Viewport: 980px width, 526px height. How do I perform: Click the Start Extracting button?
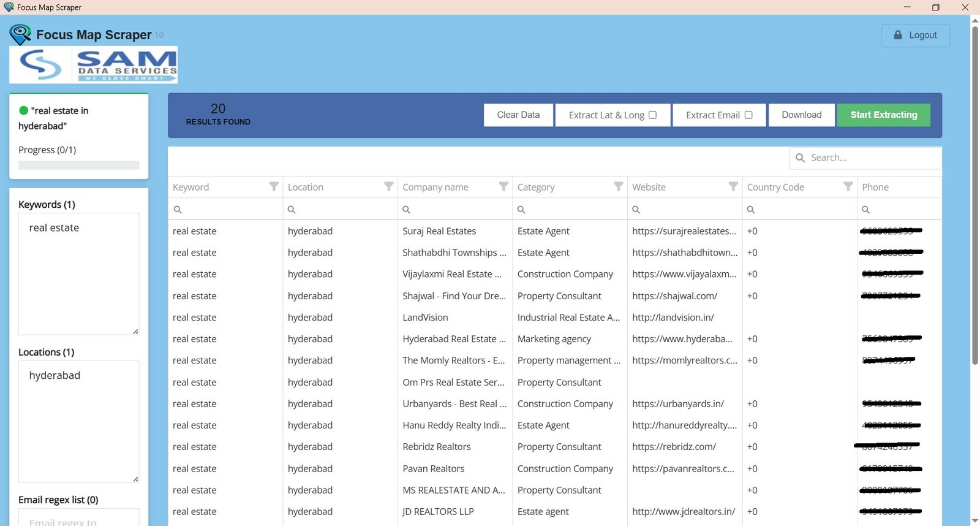click(884, 115)
